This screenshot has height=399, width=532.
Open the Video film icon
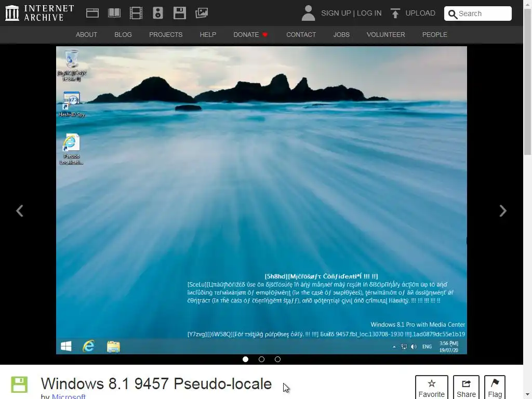[136, 13]
